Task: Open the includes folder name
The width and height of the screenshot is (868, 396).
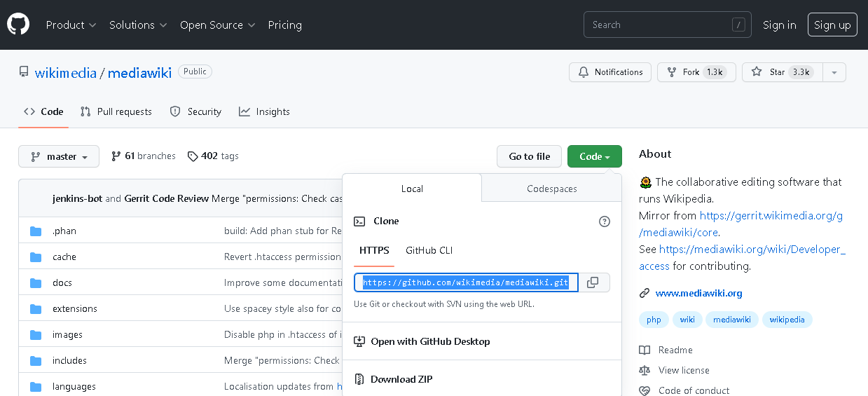Action: (69, 361)
